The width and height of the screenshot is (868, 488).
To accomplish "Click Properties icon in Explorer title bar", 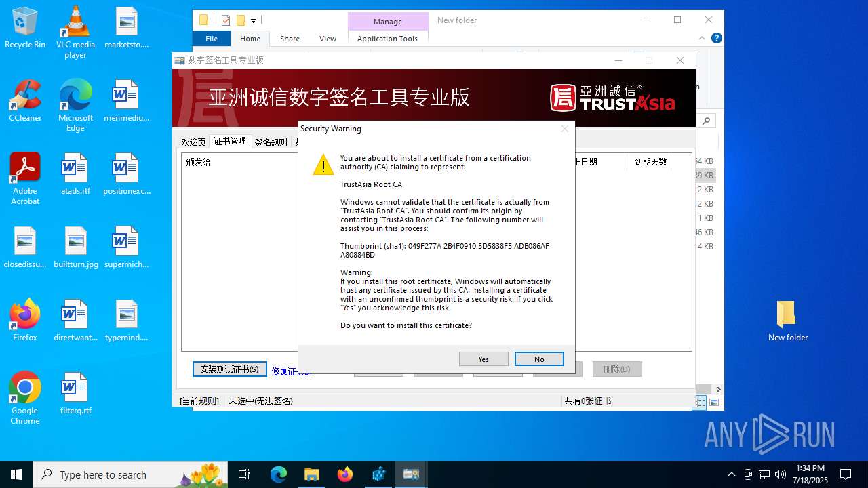I will [x=226, y=20].
